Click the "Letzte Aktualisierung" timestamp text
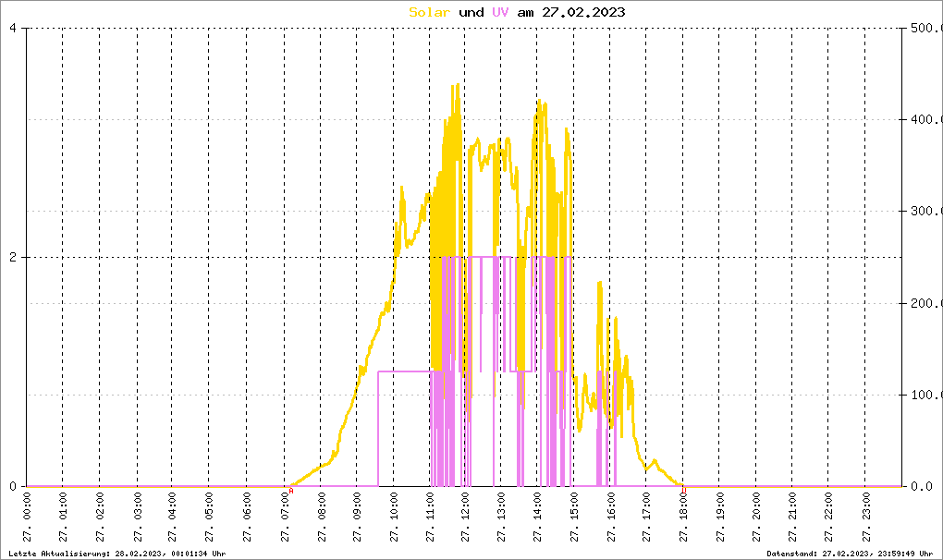This screenshot has width=943, height=560. click(117, 554)
